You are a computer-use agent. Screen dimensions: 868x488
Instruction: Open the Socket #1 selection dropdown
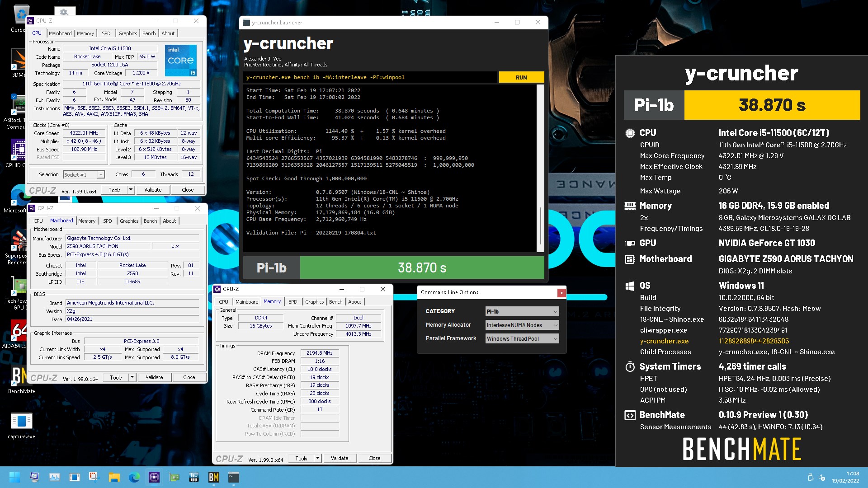click(x=84, y=174)
